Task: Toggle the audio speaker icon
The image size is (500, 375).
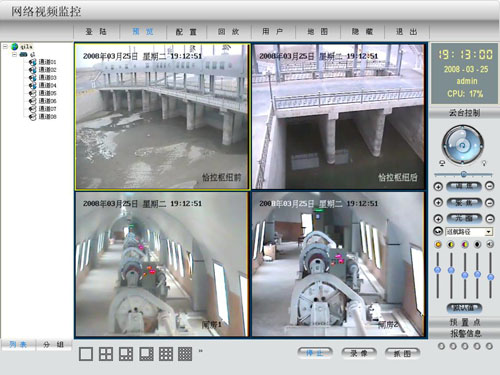Action: coord(490,245)
